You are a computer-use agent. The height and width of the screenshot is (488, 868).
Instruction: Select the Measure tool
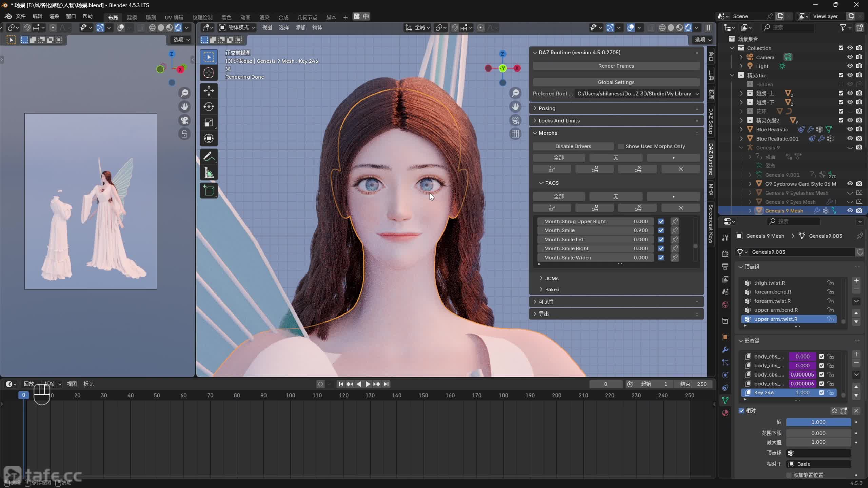click(x=209, y=173)
